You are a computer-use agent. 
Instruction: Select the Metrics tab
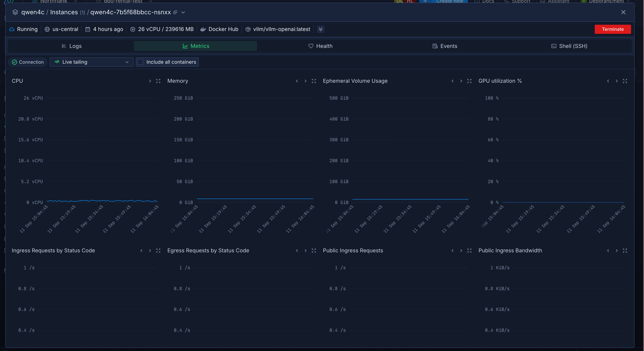click(196, 46)
